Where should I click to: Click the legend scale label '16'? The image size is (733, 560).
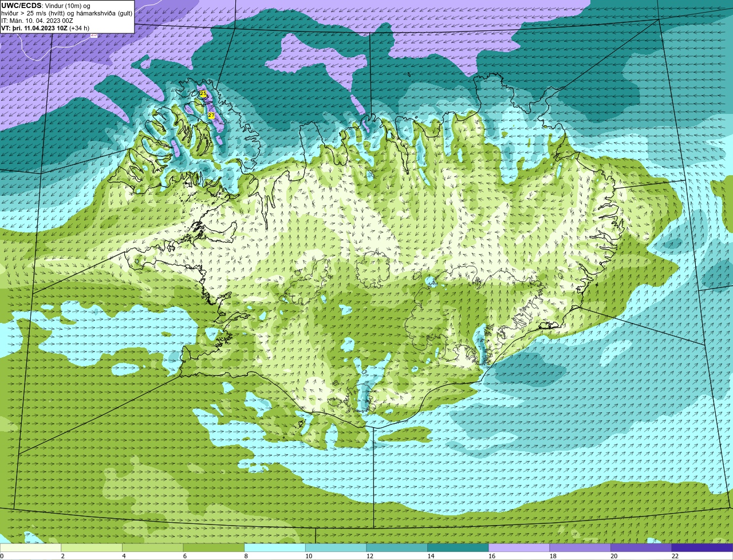click(492, 556)
